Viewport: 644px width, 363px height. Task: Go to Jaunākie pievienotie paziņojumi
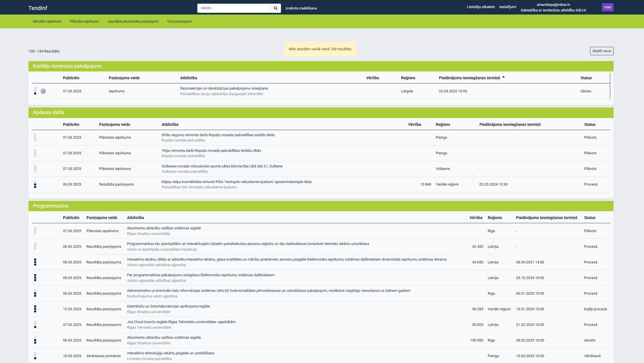[x=133, y=21]
